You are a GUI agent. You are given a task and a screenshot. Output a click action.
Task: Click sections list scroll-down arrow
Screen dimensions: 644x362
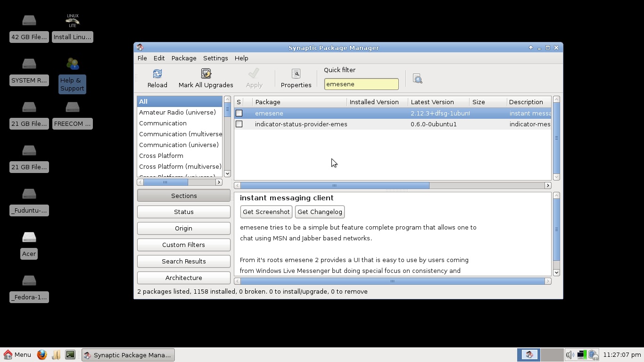point(227,173)
